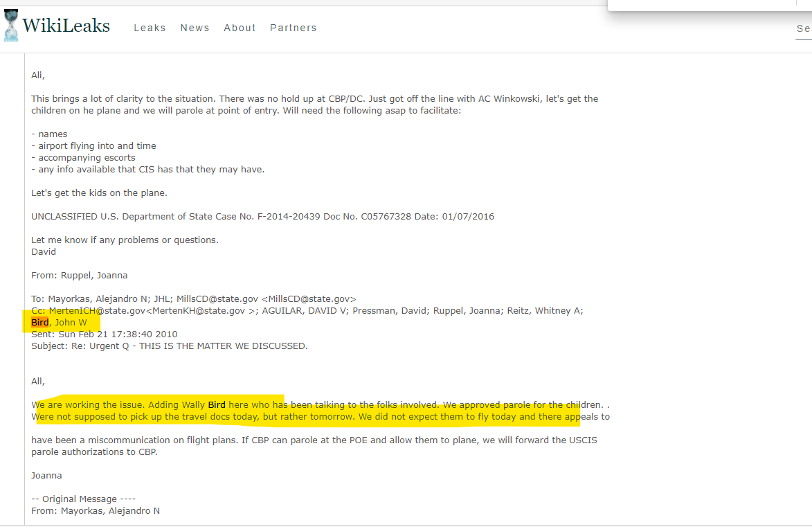Screen dimensions: 812x527
Task: Go to the About page
Action: (240, 28)
